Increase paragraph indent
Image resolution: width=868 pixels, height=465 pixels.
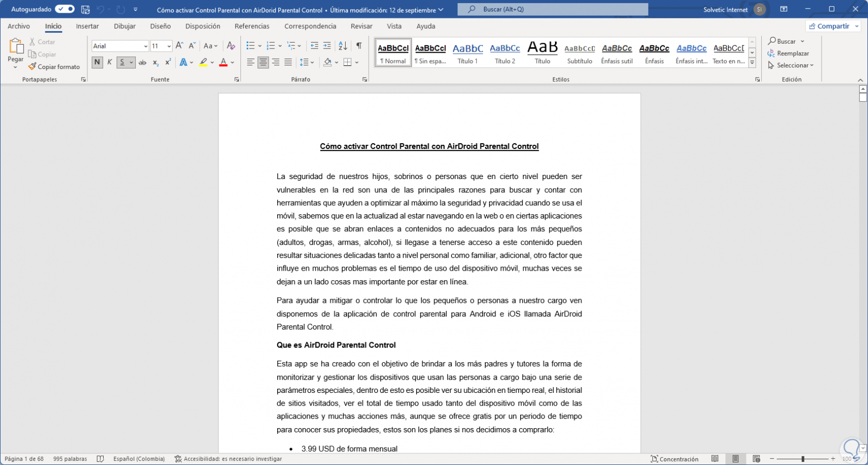[327, 46]
